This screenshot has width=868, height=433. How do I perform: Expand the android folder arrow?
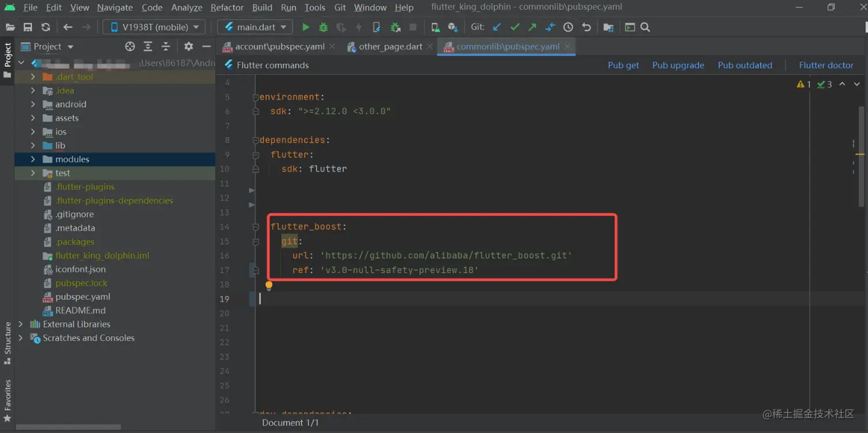point(33,104)
